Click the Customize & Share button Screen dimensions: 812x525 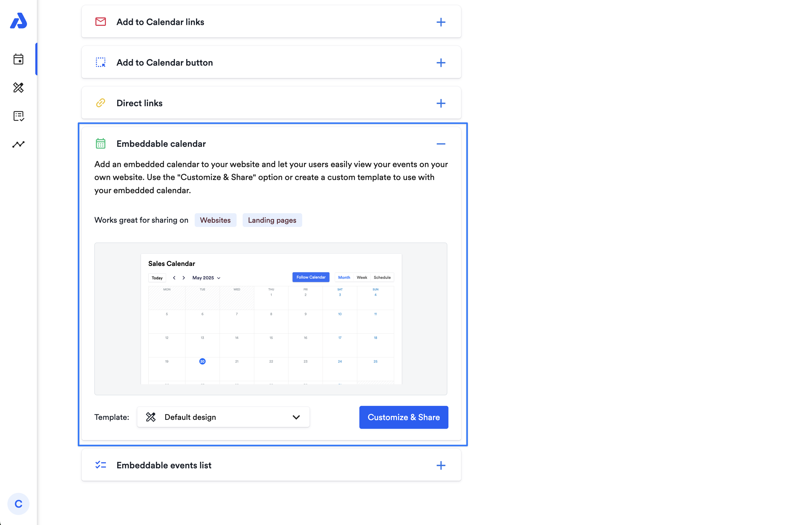click(x=403, y=417)
